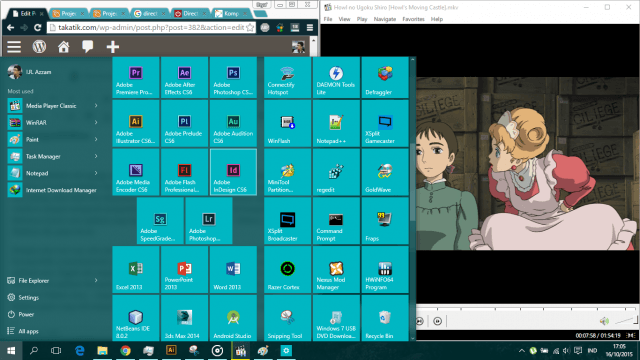The width and height of the screenshot is (640, 360).
Task: Open Adobe Photoshop Lightroom tile
Action: [x=209, y=221]
